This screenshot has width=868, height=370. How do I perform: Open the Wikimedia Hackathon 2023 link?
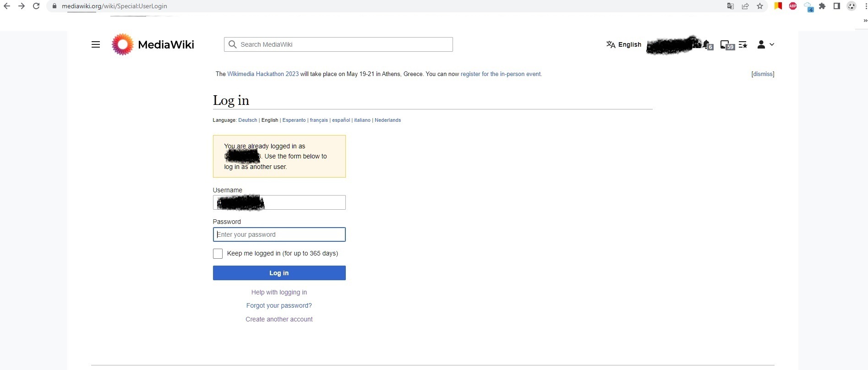coord(263,74)
